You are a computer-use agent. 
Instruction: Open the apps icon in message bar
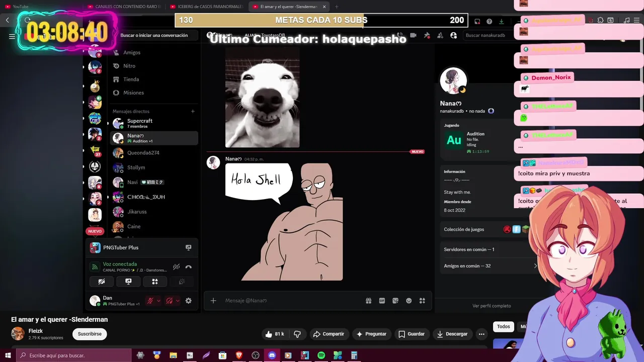[422, 301]
